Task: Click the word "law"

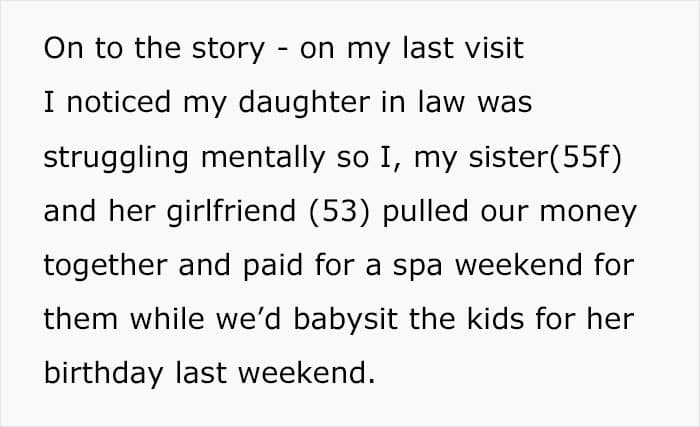Action: pos(442,102)
